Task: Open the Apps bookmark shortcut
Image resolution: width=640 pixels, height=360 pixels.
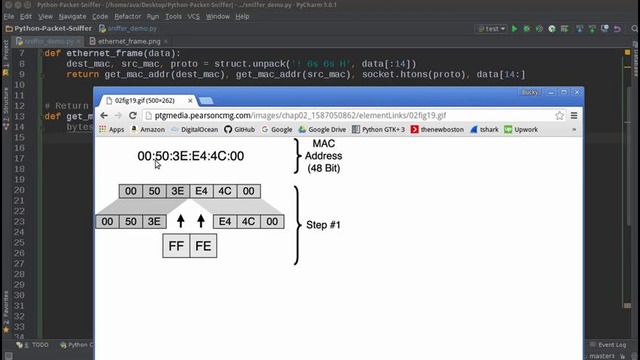Action: click(111, 129)
